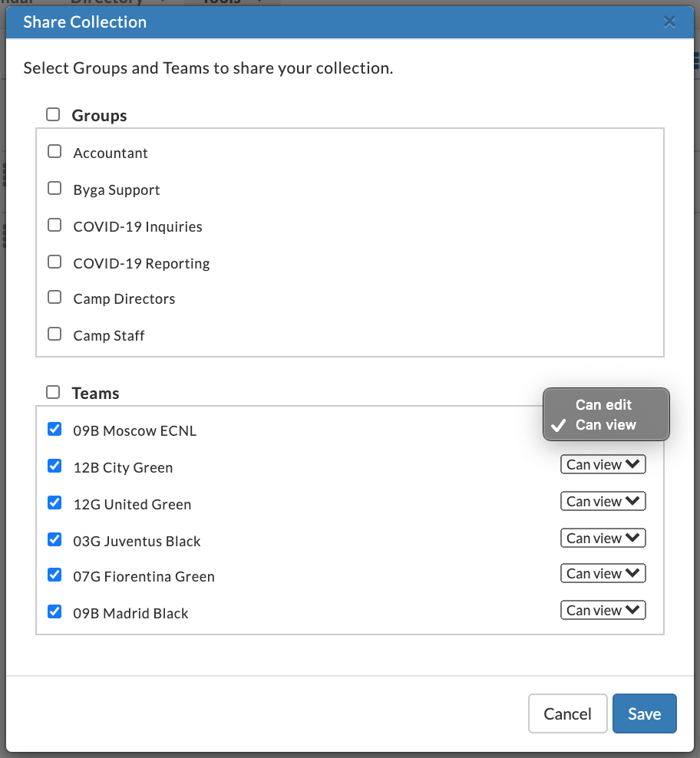Click the 07G Fiorentina Green label

pos(144,576)
